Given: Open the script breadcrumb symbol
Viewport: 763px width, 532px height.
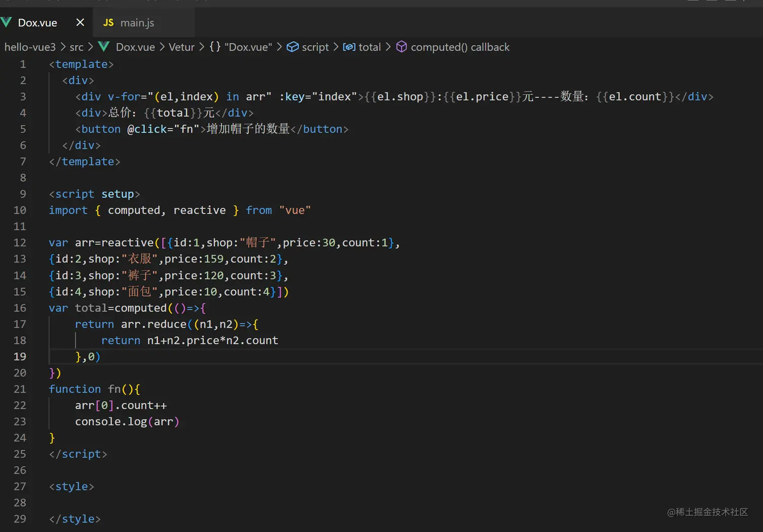Looking at the screenshot, I should coord(315,47).
